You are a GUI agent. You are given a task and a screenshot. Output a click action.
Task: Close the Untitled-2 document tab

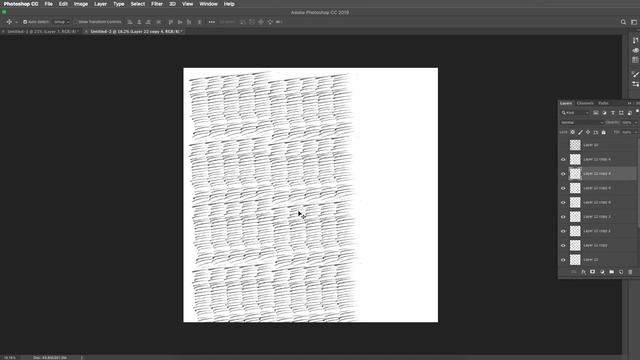[86, 31]
